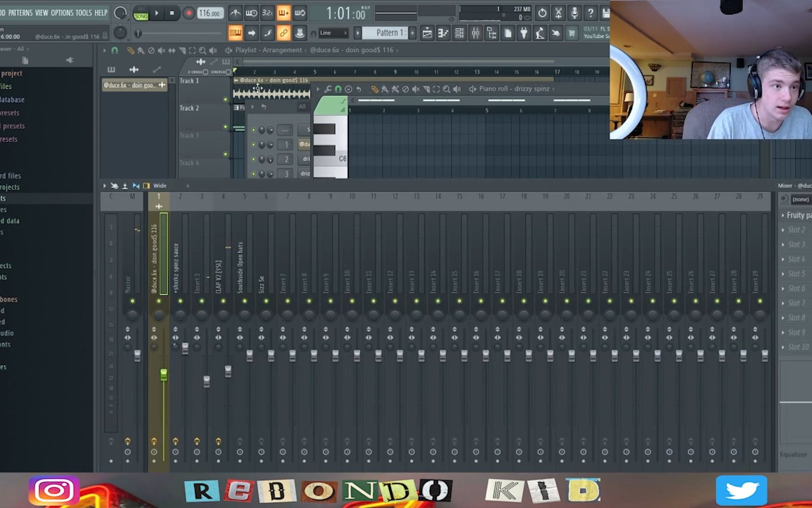Mute playlist Track 1 via its green LED
Screen dimensions: 812x508
click(x=226, y=99)
